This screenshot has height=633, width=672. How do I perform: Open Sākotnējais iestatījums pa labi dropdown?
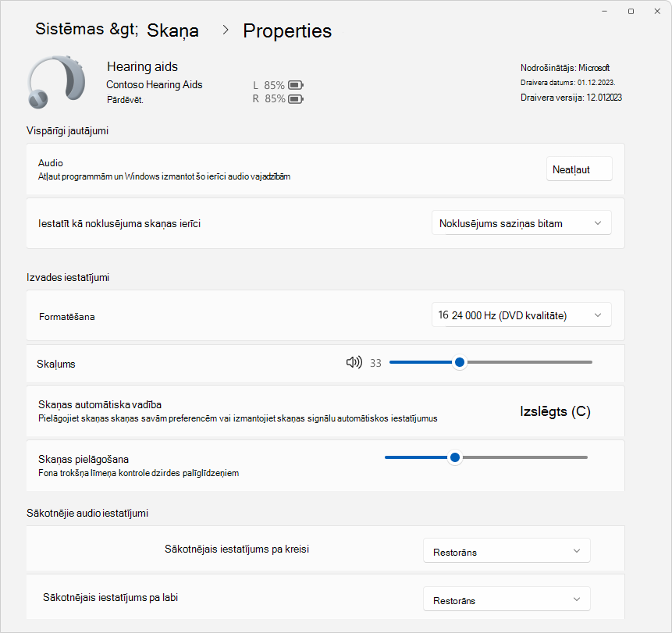tap(507, 599)
